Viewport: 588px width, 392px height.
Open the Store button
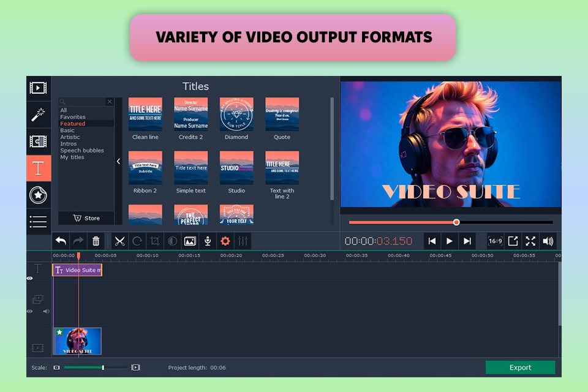[86, 218]
